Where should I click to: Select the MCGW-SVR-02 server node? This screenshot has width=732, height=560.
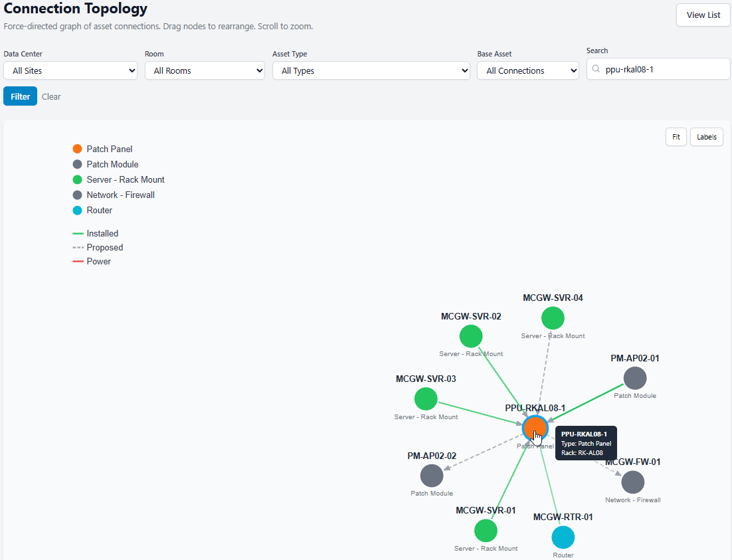(470, 336)
